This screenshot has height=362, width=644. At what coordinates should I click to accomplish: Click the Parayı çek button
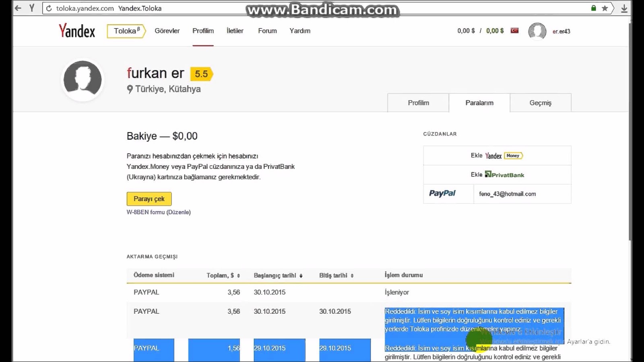[149, 199]
